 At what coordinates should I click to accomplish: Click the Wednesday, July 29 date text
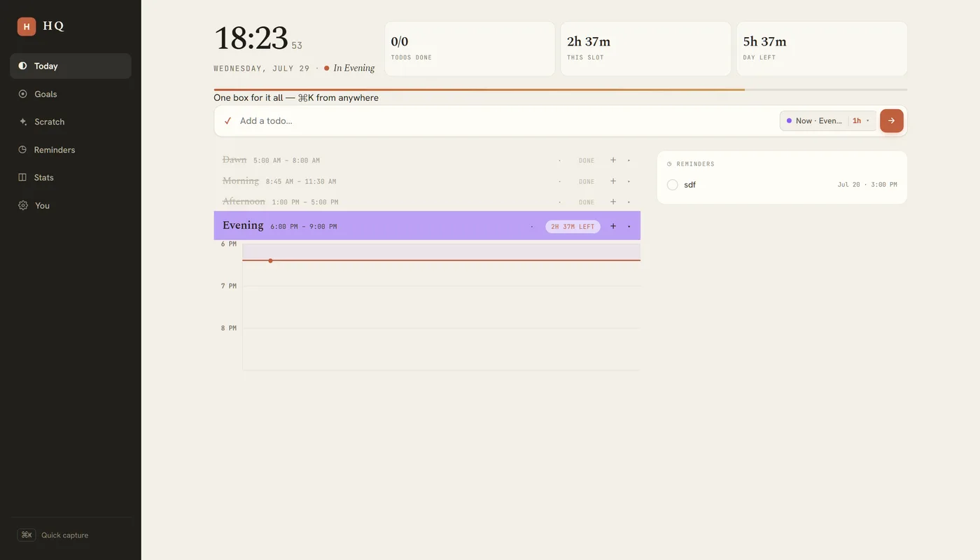pos(262,69)
